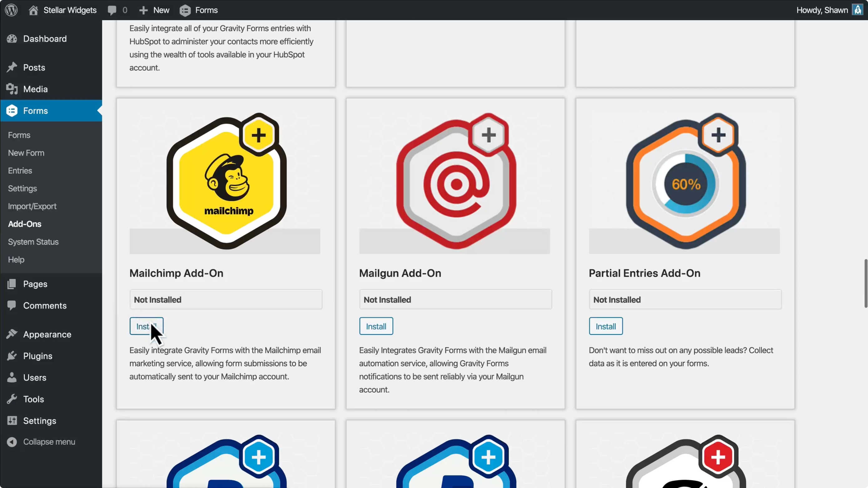
Task: Open the New content menu
Action: pos(161,10)
